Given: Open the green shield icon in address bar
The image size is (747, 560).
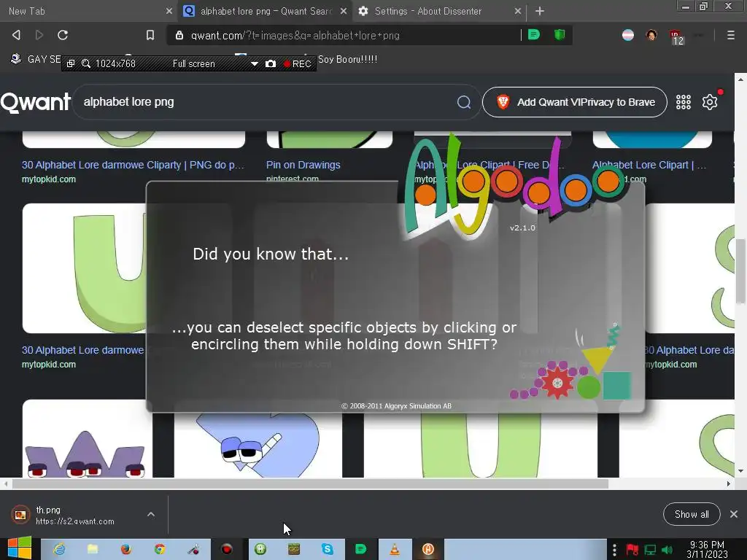Looking at the screenshot, I should pos(560,35).
